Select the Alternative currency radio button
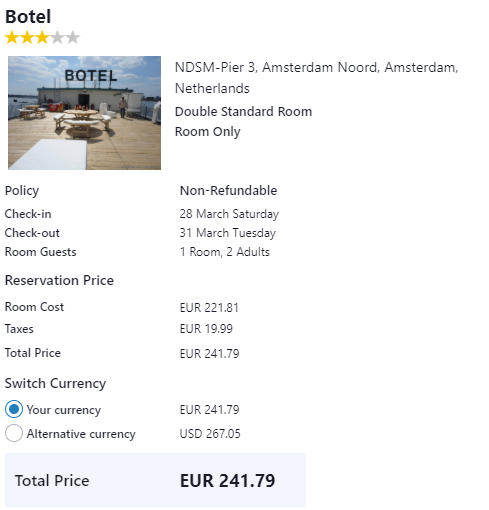The image size is (489, 510). pos(14,433)
